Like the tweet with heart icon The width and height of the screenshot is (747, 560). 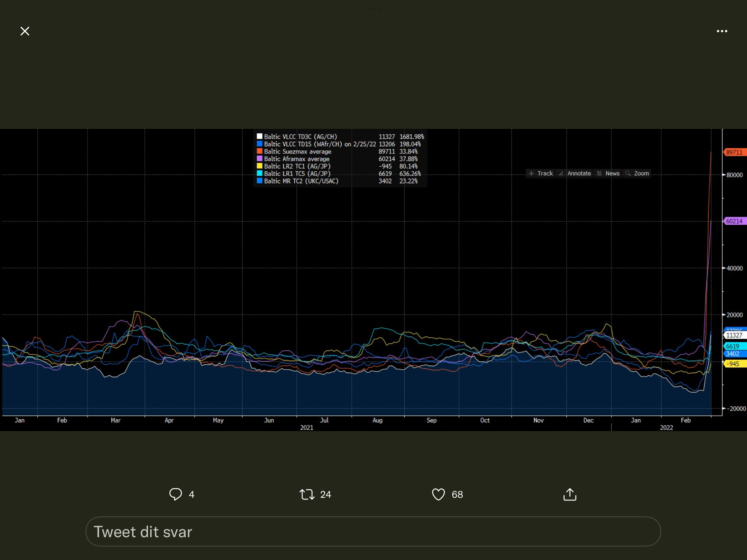pyautogui.click(x=438, y=494)
